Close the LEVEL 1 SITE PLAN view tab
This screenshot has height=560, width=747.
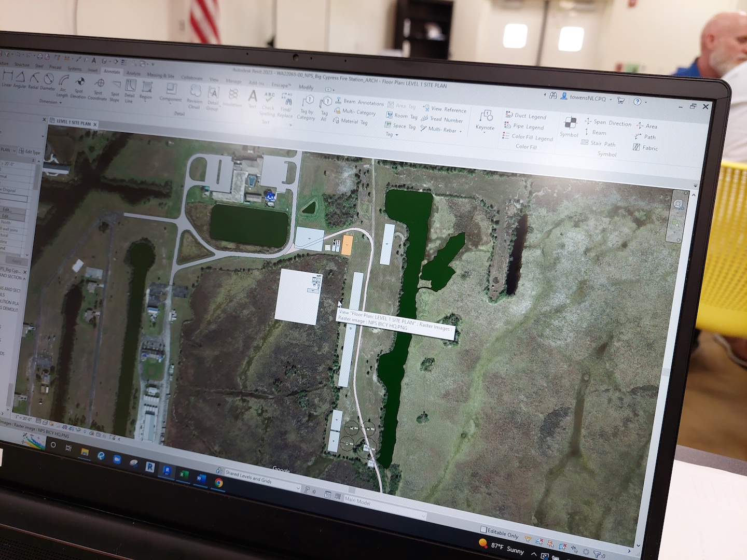(x=95, y=124)
